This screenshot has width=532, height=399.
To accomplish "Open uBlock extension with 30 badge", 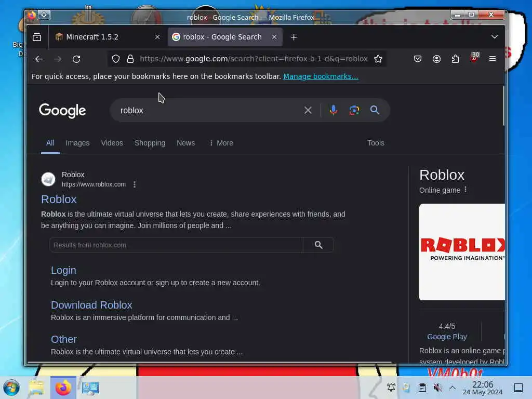I will [x=474, y=58].
